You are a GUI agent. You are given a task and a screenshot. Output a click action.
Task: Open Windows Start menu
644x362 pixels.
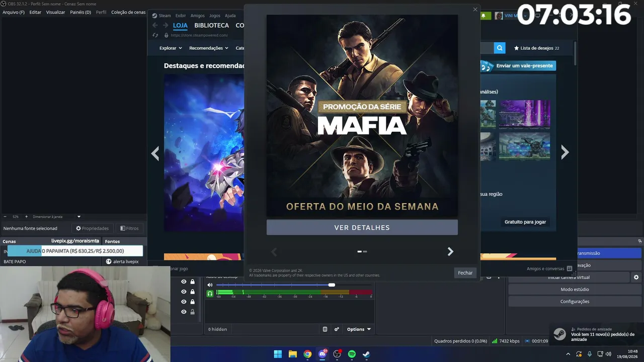click(x=278, y=354)
